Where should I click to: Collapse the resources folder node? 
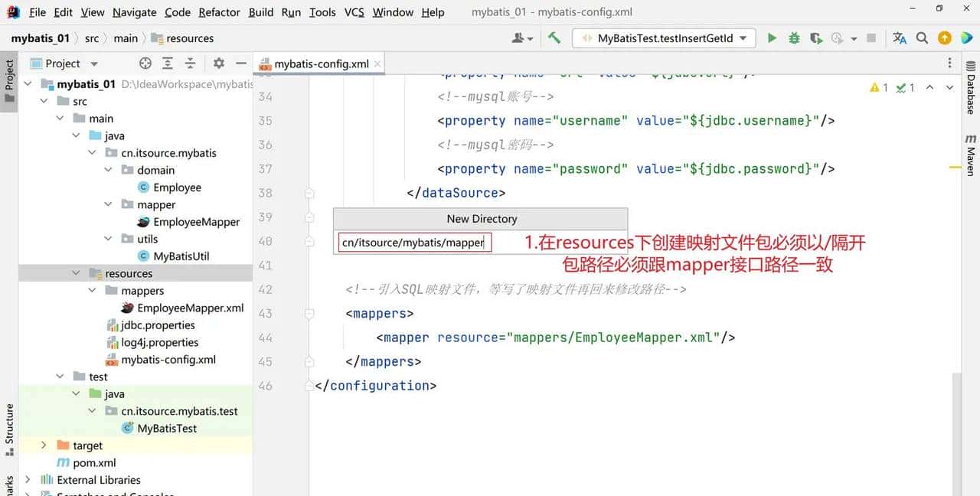(x=76, y=273)
